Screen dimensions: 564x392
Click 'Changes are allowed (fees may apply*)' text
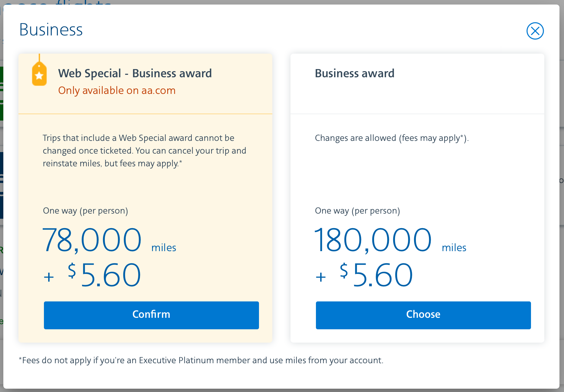pyautogui.click(x=392, y=138)
